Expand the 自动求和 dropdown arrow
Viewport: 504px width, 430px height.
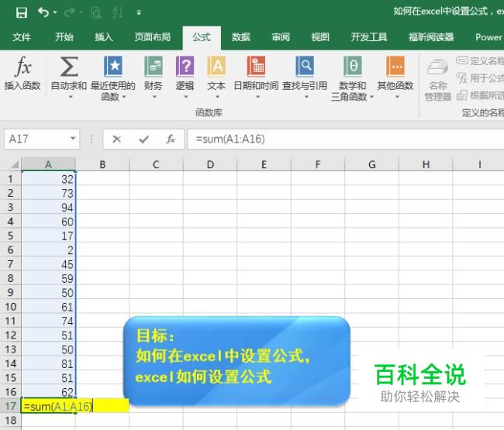[71, 97]
